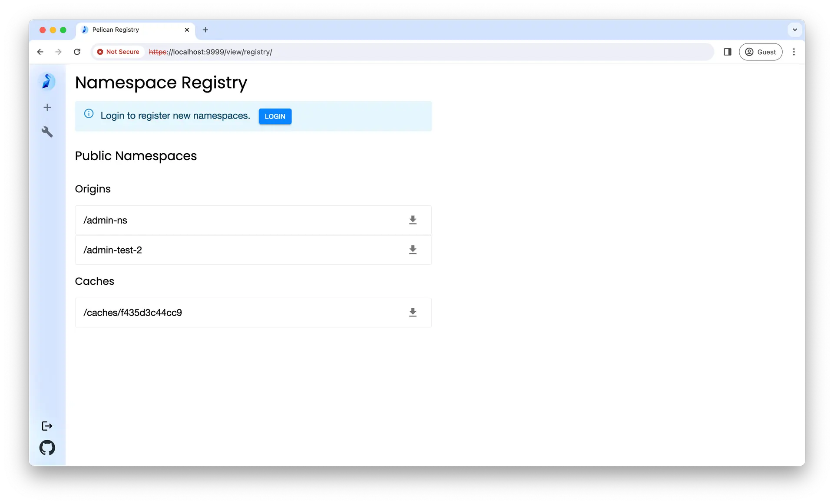
Task: Open the Guest profile button
Action: (x=761, y=52)
